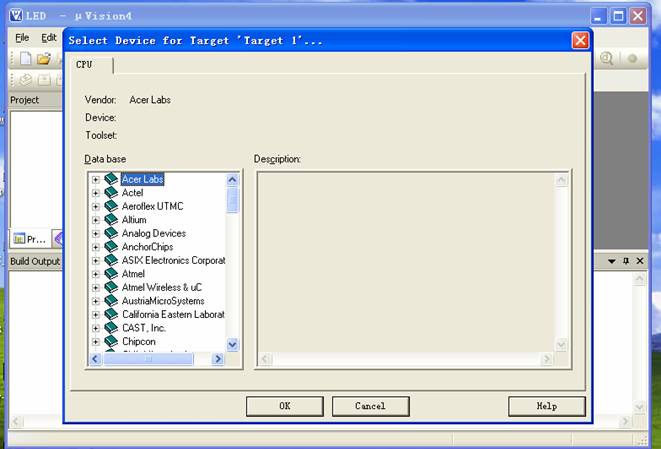This screenshot has width=661, height=449.
Task: Click the ASIX Electronics book icon
Action: 111,260
